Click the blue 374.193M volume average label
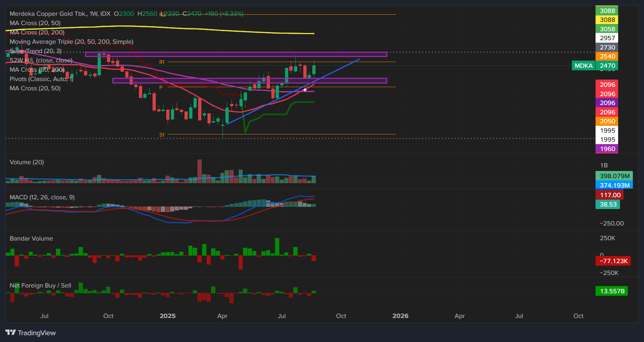This screenshot has height=342, width=644. click(614, 185)
